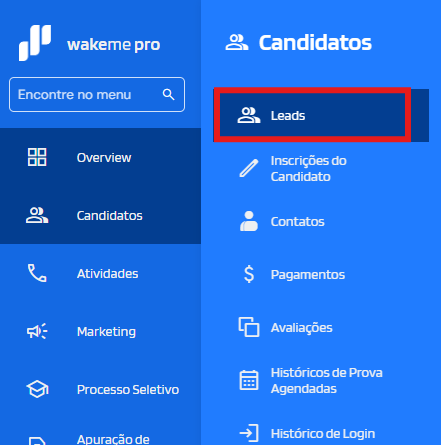Viewport: 441px width, 445px height.
Task: Click the wakeme pro brand text
Action: tap(114, 45)
